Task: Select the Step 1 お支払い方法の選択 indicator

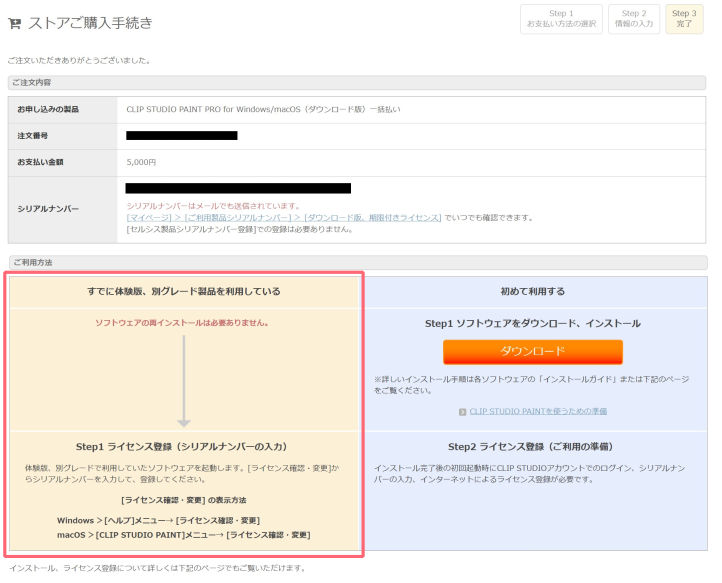Action: 561,19
